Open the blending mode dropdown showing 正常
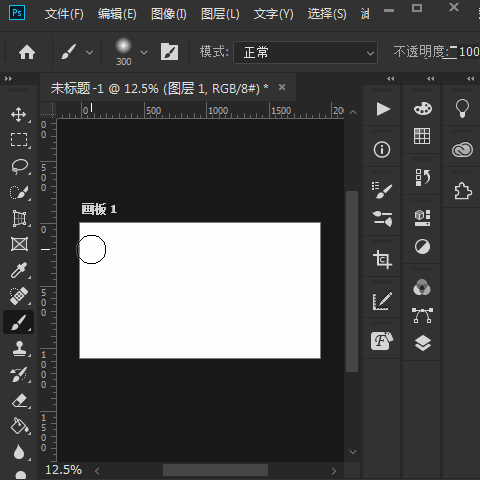This screenshot has width=480, height=480. [x=306, y=52]
